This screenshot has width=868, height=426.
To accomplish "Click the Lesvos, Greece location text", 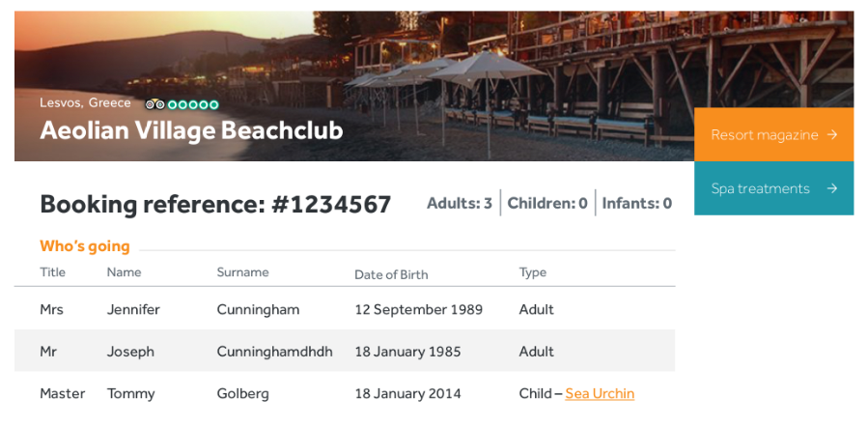I will 85,103.
